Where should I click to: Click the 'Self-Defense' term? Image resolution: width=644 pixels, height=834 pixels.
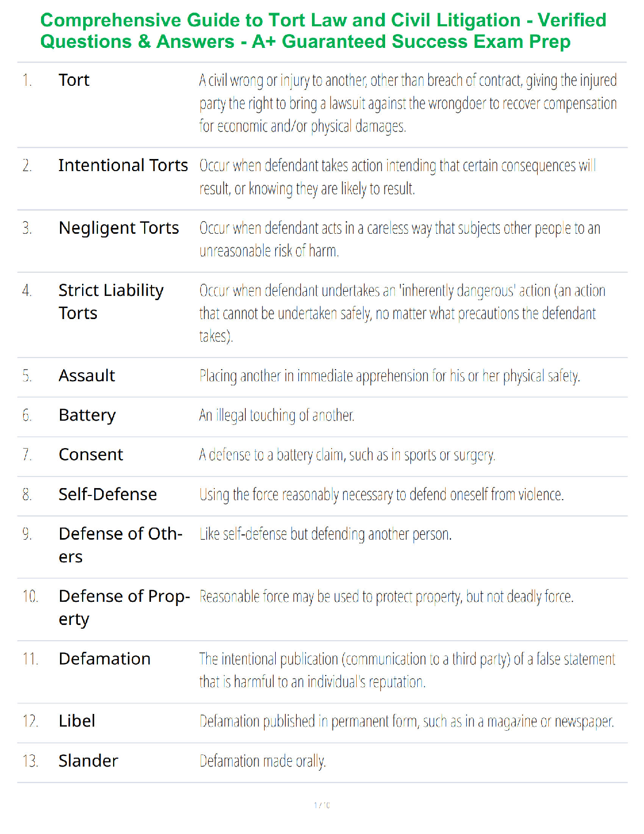108,494
